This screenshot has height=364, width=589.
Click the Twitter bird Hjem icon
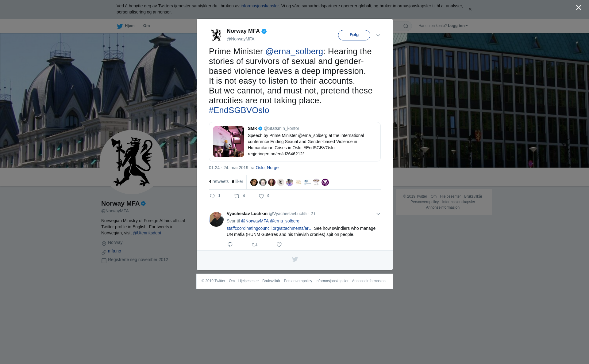120,26
